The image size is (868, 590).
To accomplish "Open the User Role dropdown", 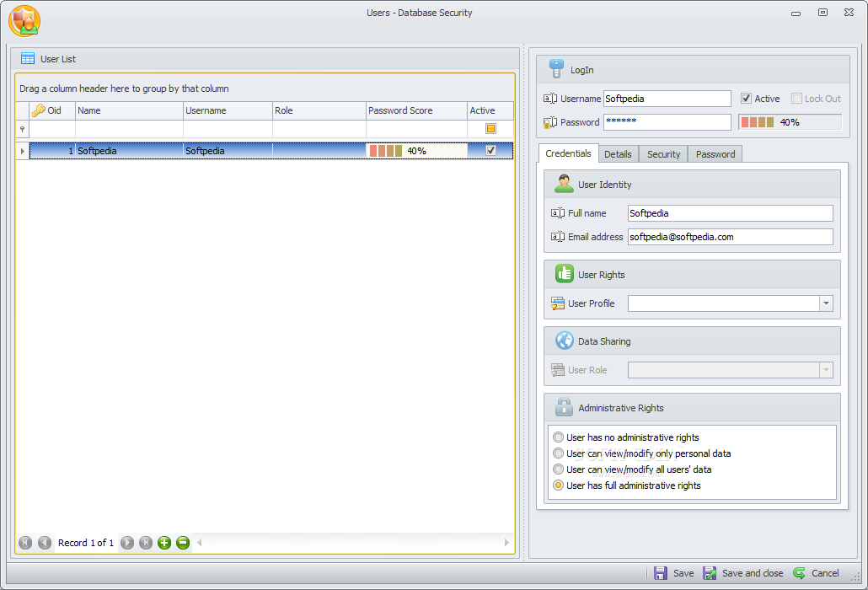I will pyautogui.click(x=826, y=370).
